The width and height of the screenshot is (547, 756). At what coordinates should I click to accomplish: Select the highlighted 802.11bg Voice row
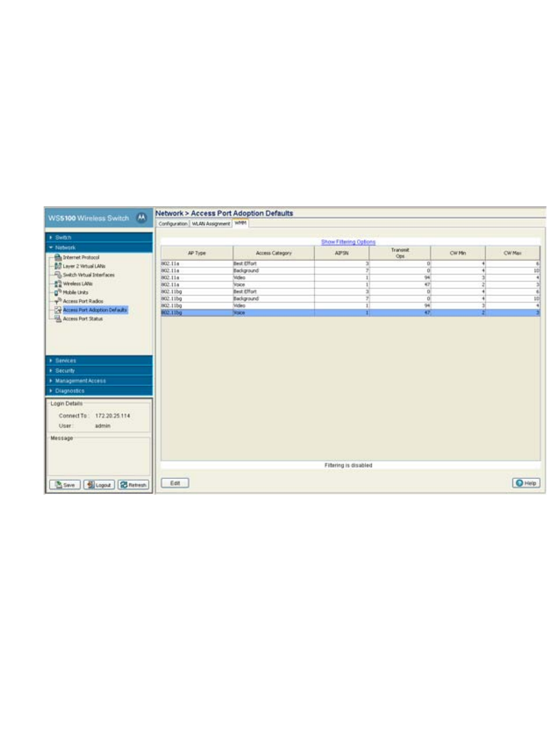click(350, 313)
